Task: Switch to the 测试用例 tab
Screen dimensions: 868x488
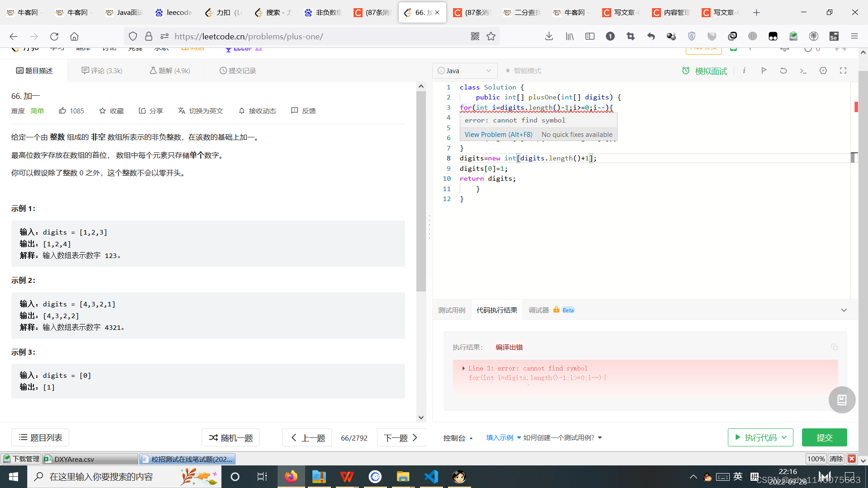Action: [x=452, y=310]
